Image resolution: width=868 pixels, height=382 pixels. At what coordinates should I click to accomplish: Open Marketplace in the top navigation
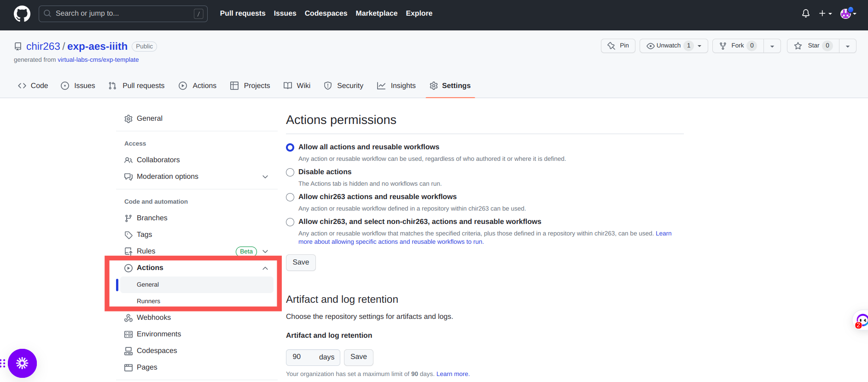[377, 13]
